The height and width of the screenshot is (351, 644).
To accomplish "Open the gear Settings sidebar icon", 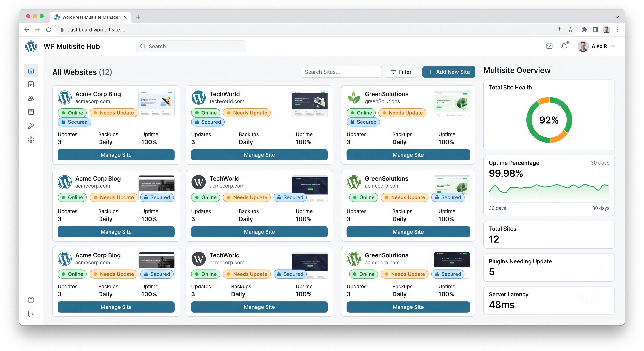I will coord(31,139).
